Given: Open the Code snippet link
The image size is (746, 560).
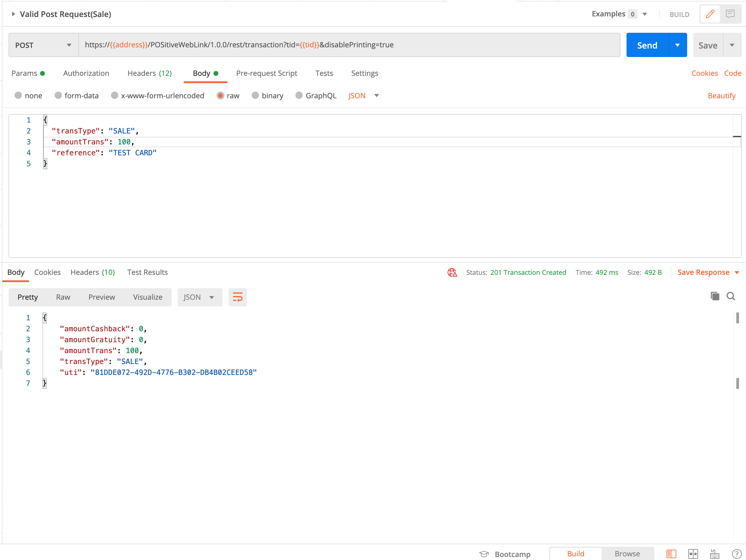Looking at the screenshot, I should [733, 73].
